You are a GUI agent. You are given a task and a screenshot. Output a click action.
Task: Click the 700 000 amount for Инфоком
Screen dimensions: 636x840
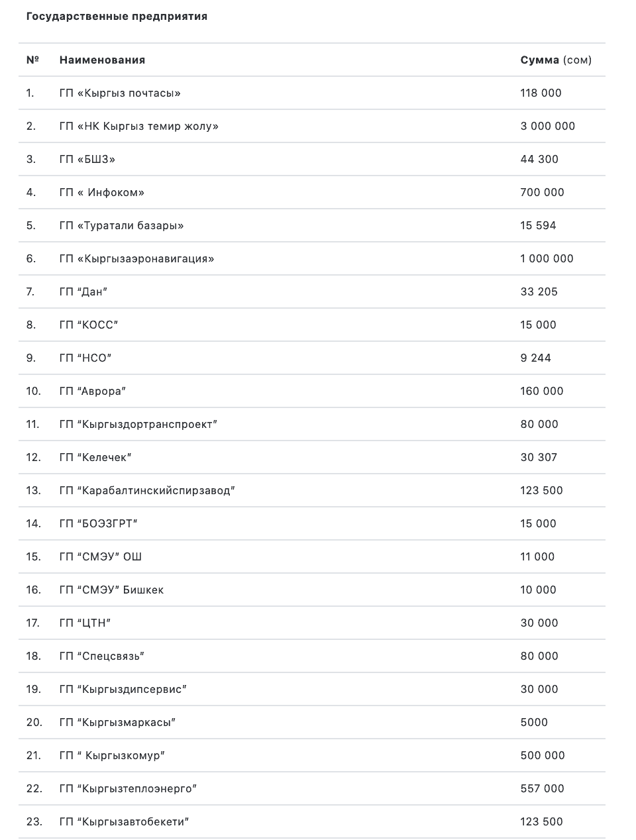(x=542, y=193)
